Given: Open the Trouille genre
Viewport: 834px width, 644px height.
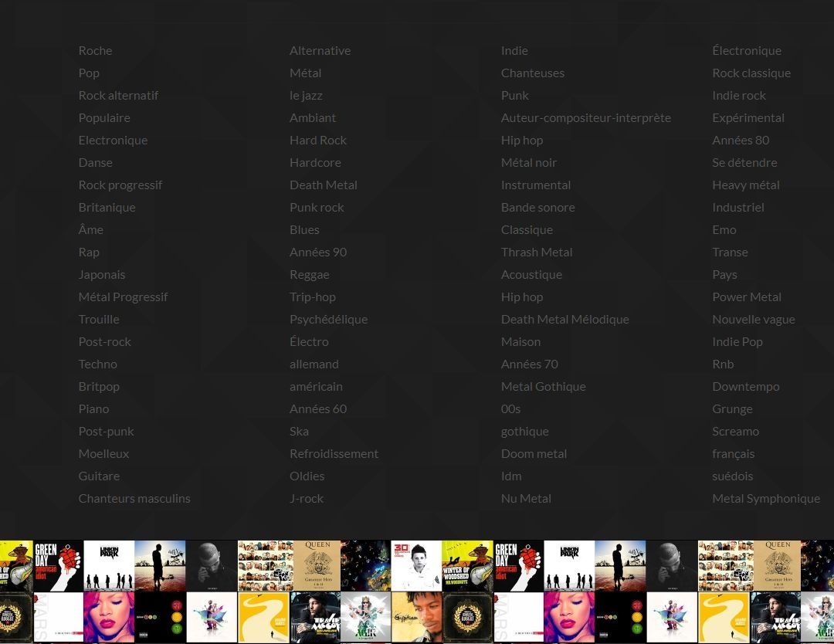Looking at the screenshot, I should coord(98,319).
